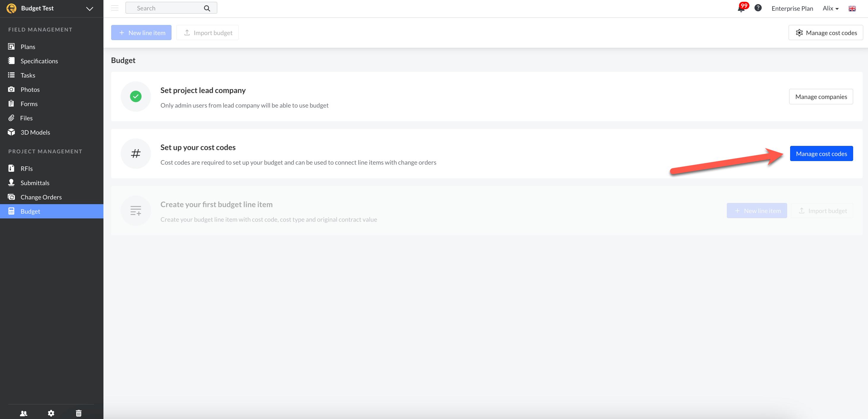Open the help question mark icon
This screenshot has width=868, height=419.
coord(758,8)
